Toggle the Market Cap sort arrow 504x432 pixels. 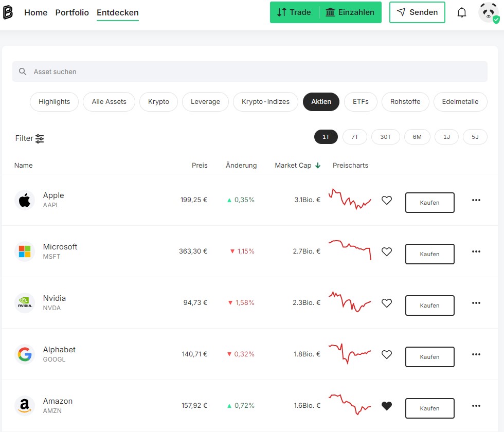tap(318, 165)
